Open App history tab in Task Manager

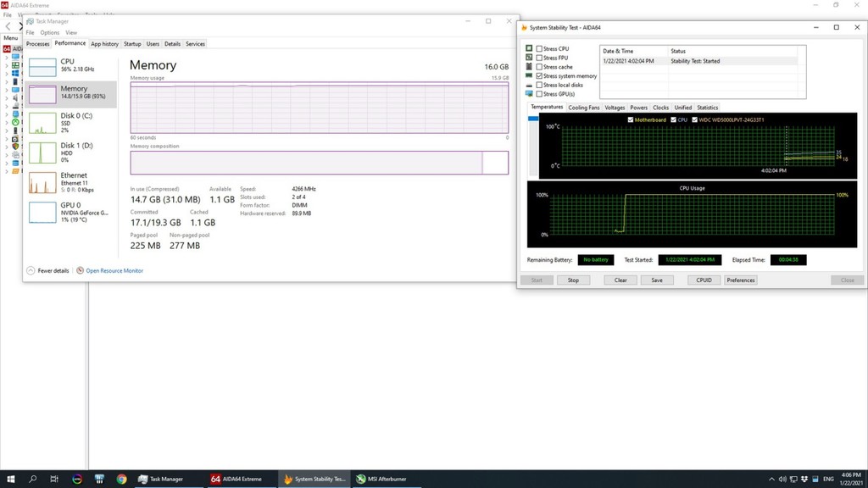click(104, 44)
